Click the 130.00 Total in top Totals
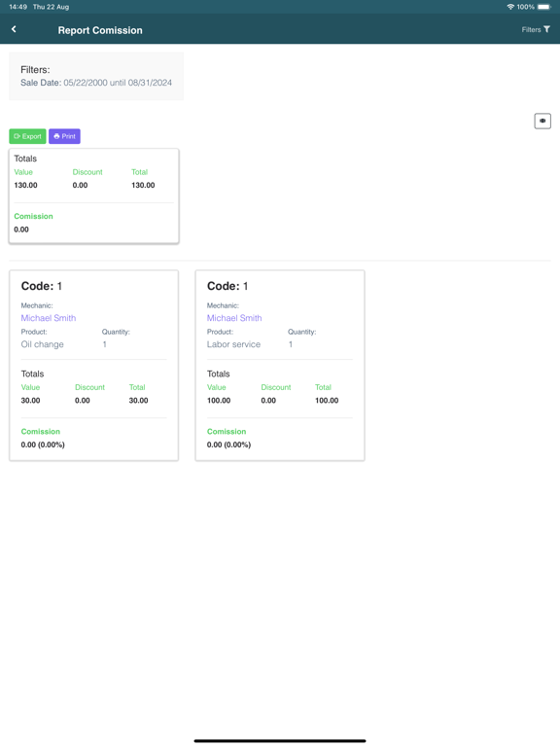This screenshot has height=747, width=560. pos(143,186)
